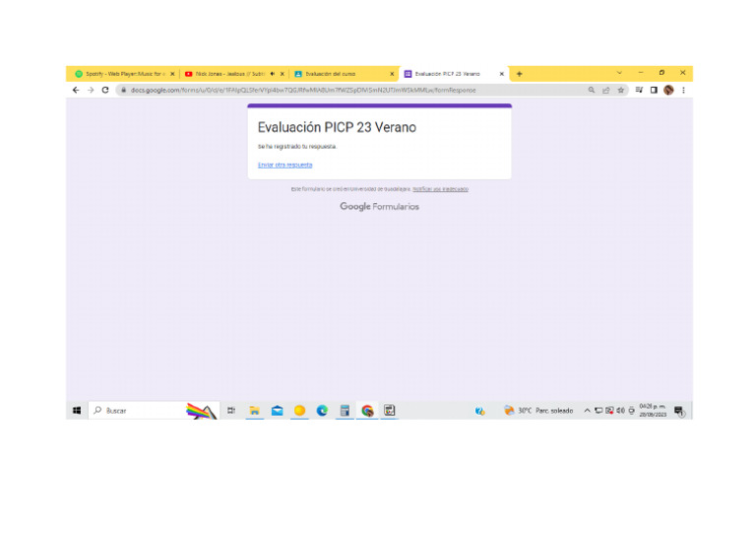The width and height of the screenshot is (756, 536).
Task: Close the Nick Jonas YouTube tab
Action: [283, 74]
